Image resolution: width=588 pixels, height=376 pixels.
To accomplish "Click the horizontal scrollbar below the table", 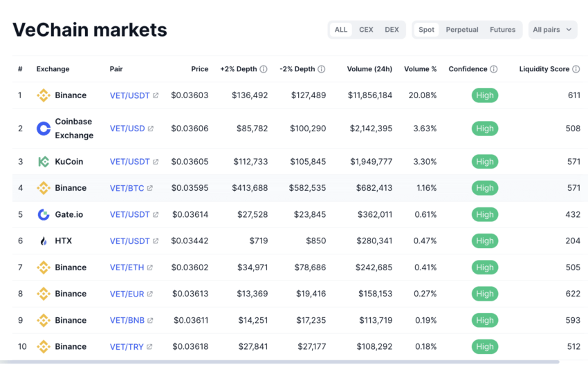I will pos(279,361).
